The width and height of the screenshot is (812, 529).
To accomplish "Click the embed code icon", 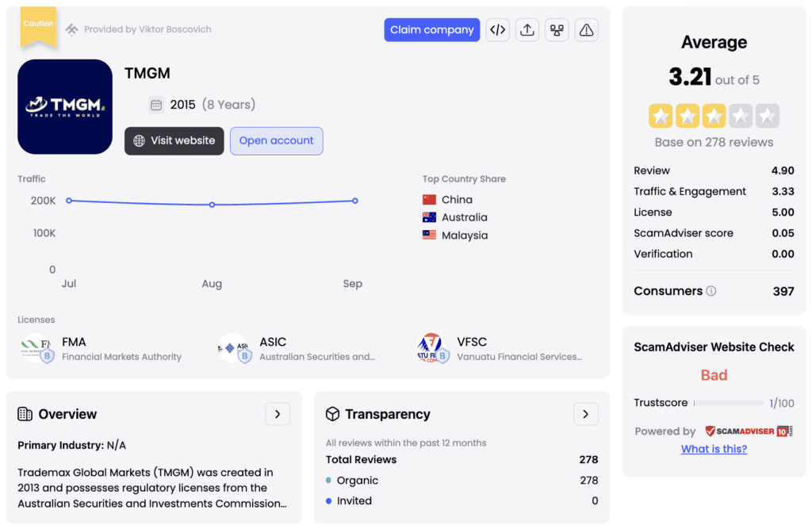I will click(497, 30).
